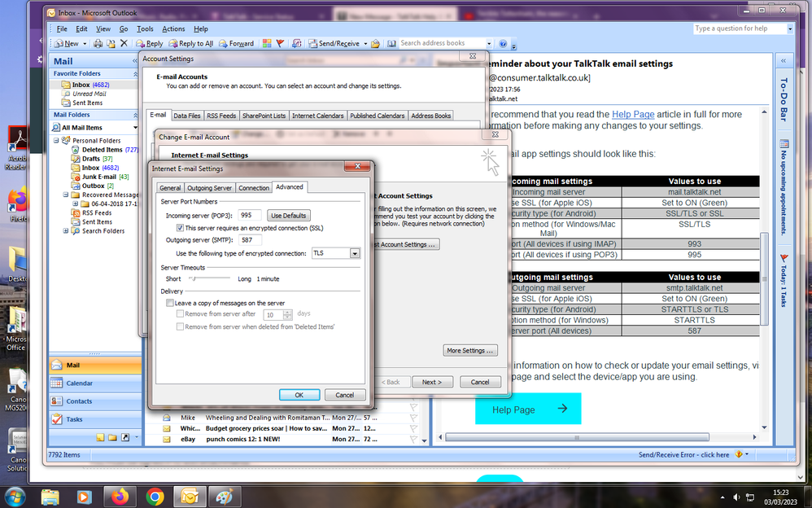Click the Incoming server (POP3) port field
Screen dimensions: 812x508
(250, 216)
